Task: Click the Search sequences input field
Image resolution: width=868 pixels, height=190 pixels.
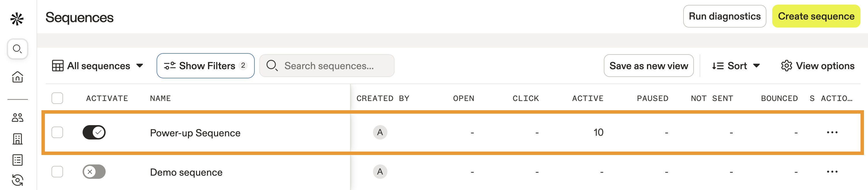Action: pyautogui.click(x=327, y=65)
